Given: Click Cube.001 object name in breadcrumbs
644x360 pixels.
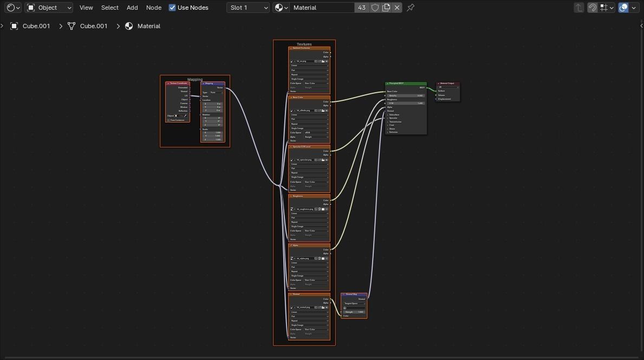Looking at the screenshot, I should pyautogui.click(x=36, y=26).
